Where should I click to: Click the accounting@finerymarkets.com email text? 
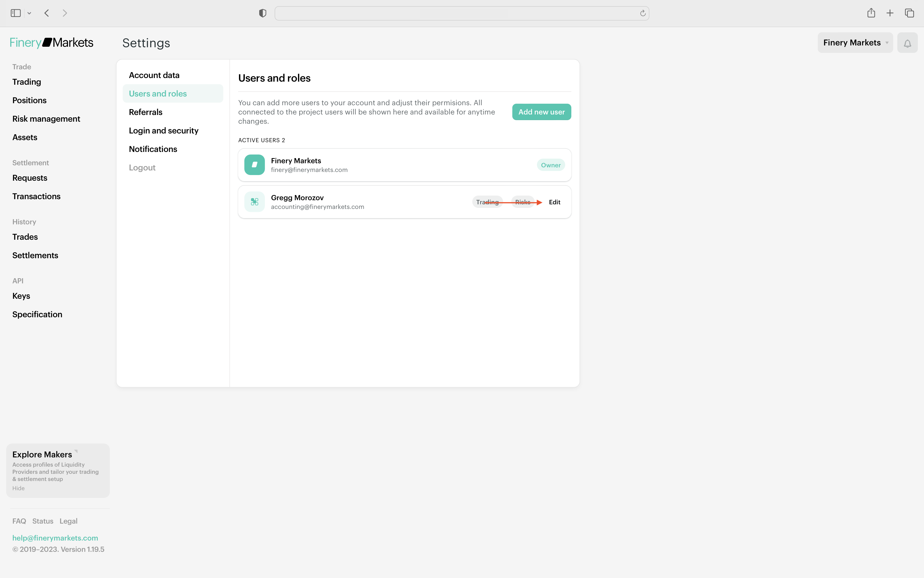pyautogui.click(x=317, y=207)
